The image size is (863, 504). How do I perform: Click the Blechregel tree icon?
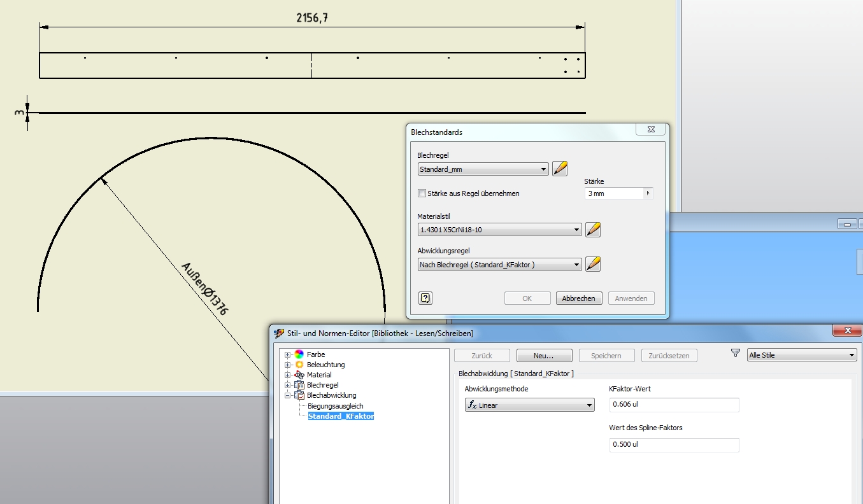click(x=299, y=385)
